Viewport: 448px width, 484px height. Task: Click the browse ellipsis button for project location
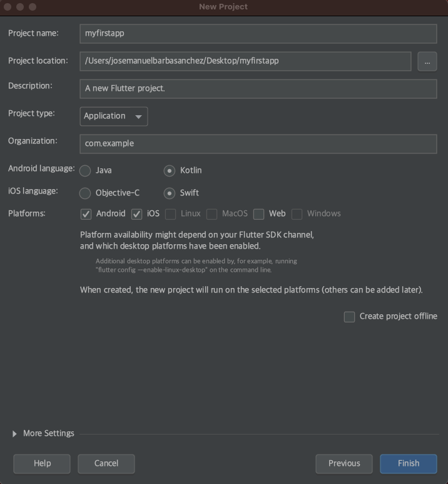click(x=427, y=61)
